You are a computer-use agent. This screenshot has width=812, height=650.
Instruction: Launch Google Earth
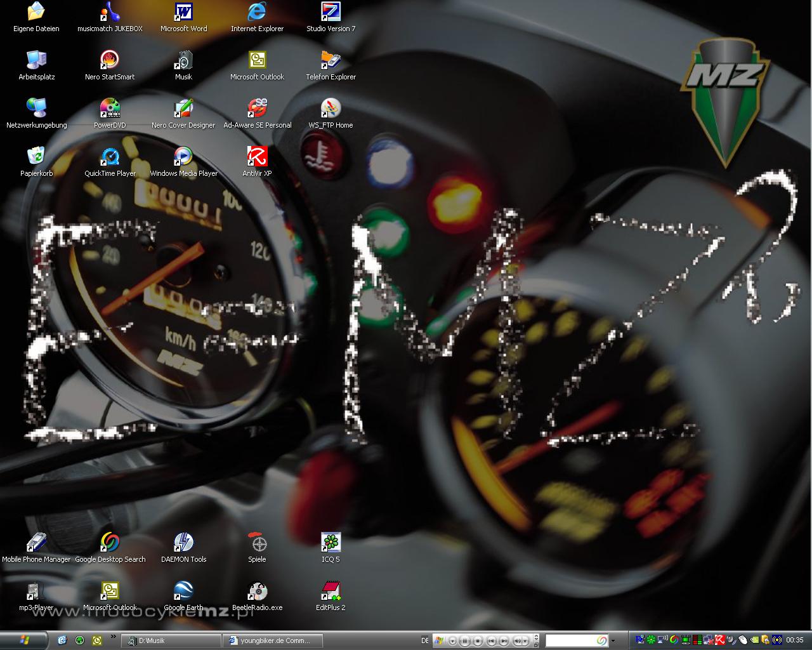(183, 596)
